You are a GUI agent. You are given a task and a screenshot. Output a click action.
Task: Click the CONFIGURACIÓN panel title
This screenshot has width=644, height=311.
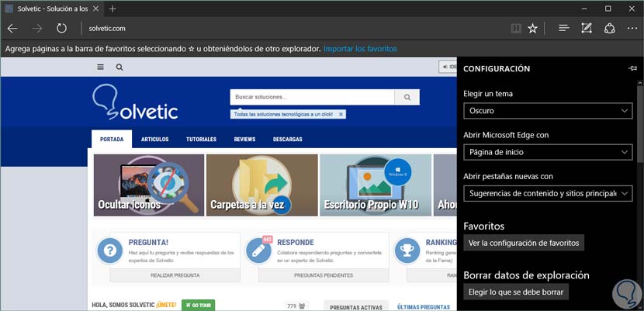(497, 68)
